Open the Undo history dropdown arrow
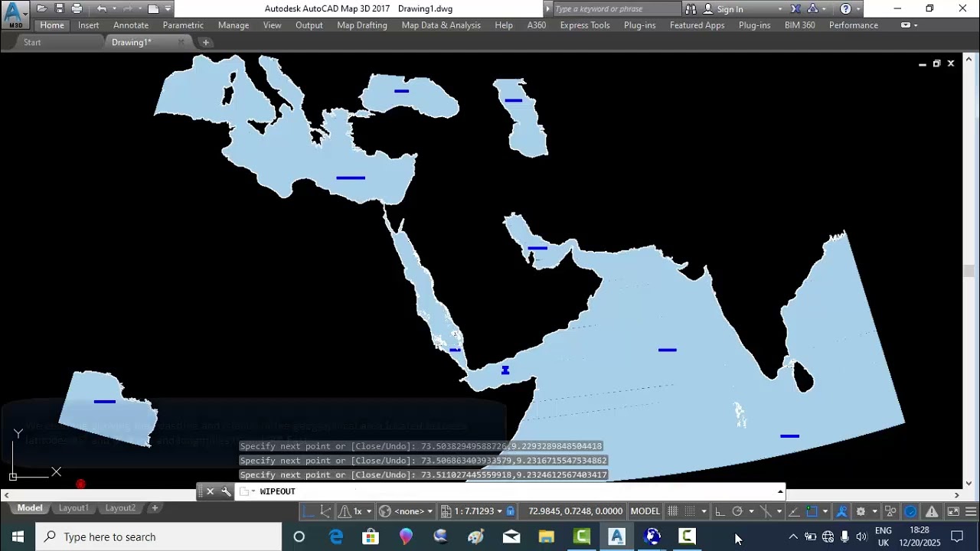This screenshot has width=980, height=551. (114, 8)
